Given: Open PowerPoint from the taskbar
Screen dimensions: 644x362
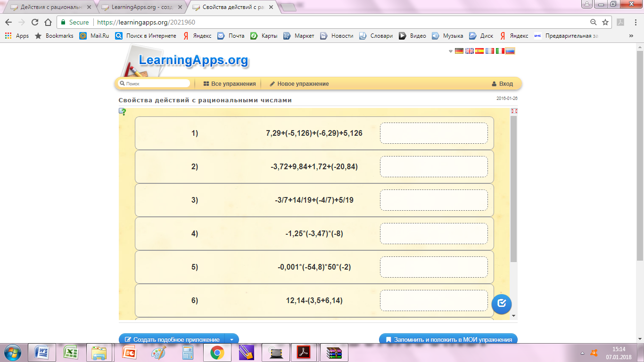Looking at the screenshot, I should click(129, 353).
